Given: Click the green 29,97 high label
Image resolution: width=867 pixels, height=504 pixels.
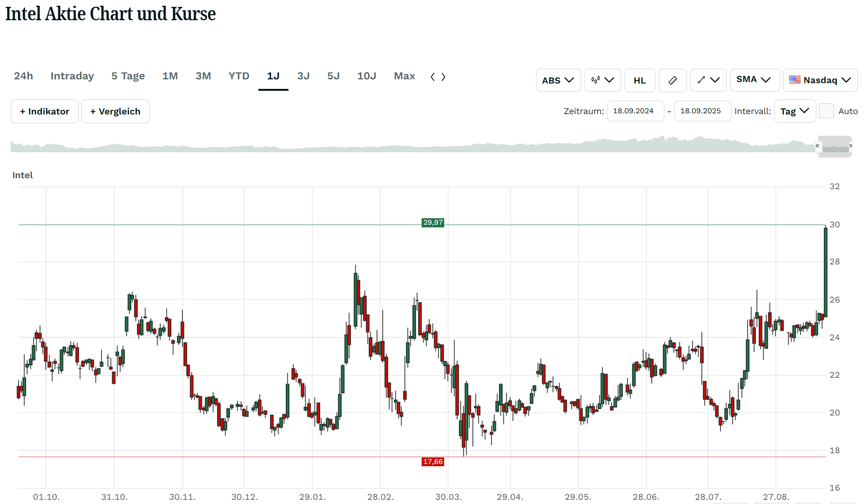Looking at the screenshot, I should click(433, 222).
